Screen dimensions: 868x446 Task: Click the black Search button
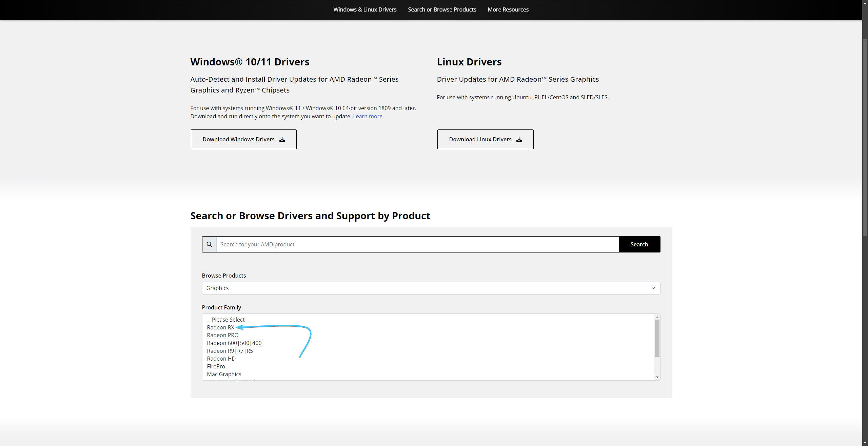click(639, 244)
